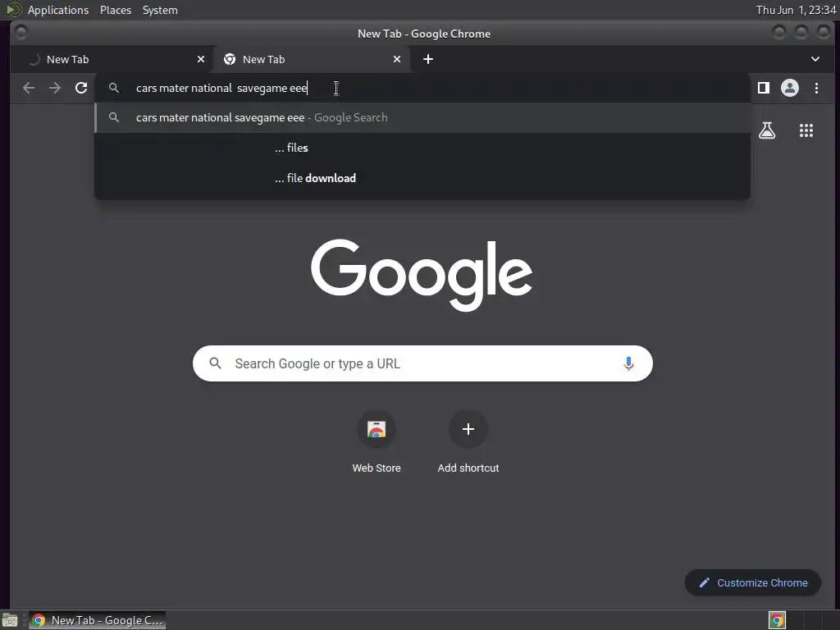Click the search magnifier in the Google search box

tap(216, 363)
